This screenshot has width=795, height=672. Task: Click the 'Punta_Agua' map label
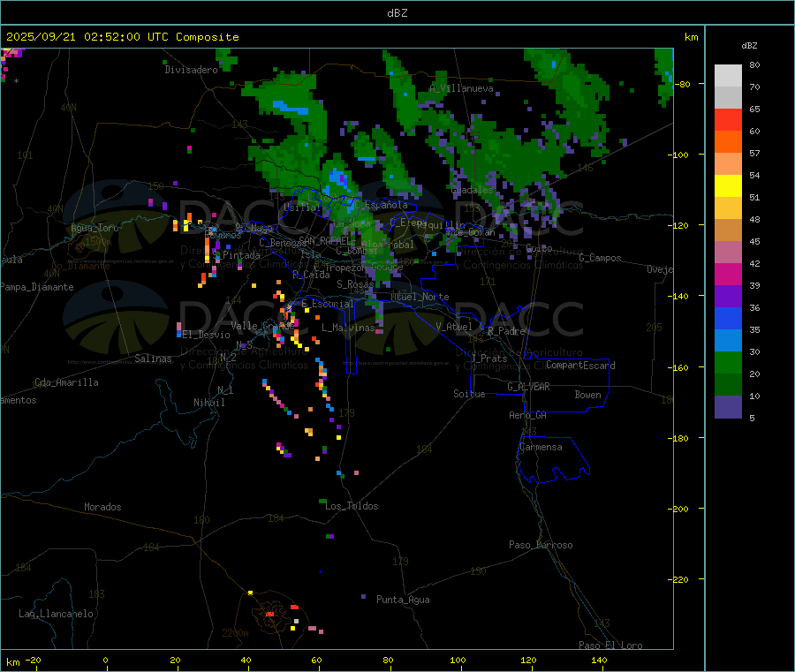(403, 600)
